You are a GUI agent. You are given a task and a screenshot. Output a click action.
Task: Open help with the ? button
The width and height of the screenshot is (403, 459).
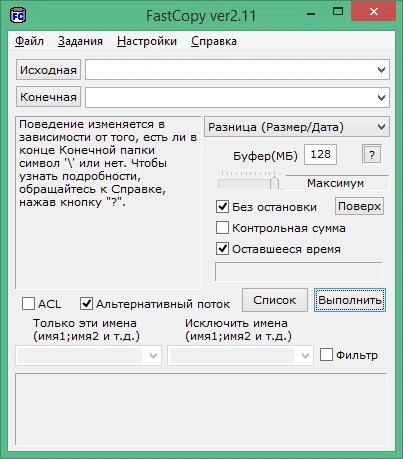tap(372, 155)
